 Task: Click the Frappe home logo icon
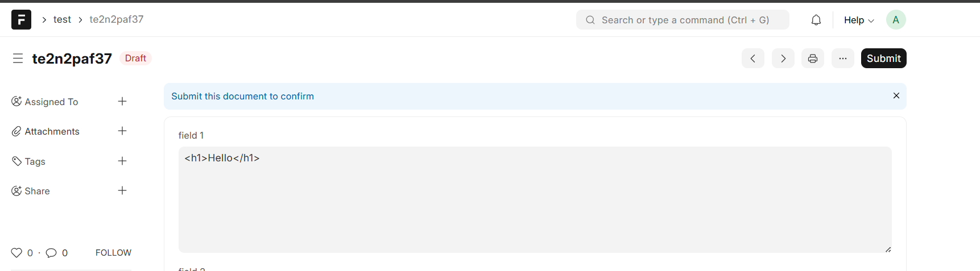tap(21, 20)
